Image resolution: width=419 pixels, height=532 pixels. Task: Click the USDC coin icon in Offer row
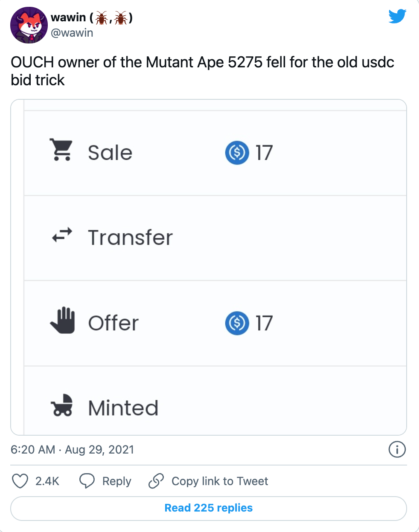click(x=237, y=323)
